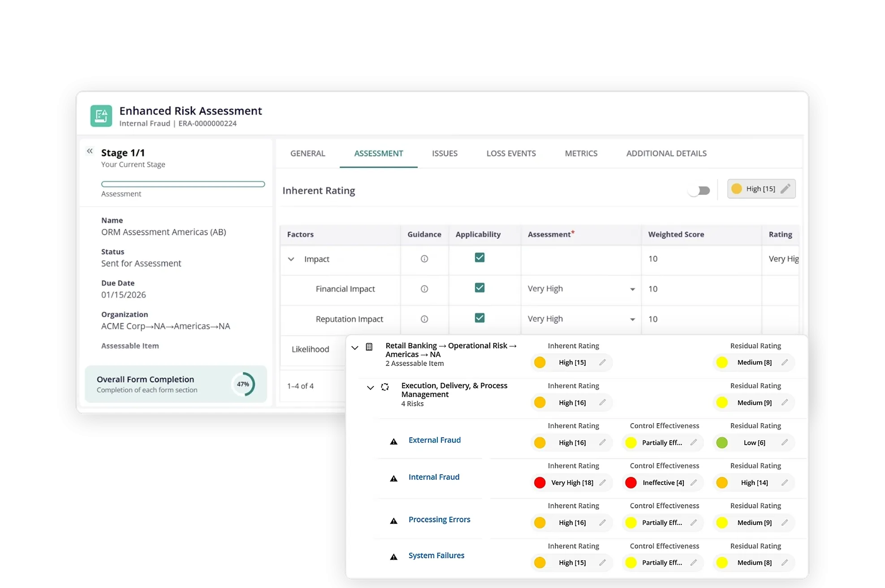Collapse Execution, Delivery, & Process Management group
The image size is (885, 588).
point(370,388)
